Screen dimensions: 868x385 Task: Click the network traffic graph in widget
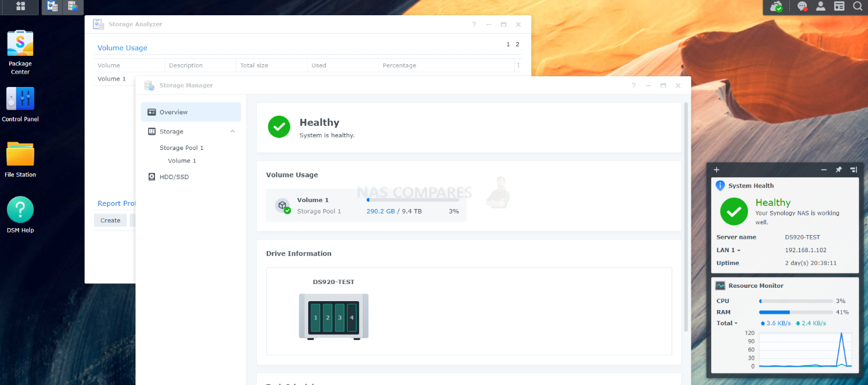point(805,349)
